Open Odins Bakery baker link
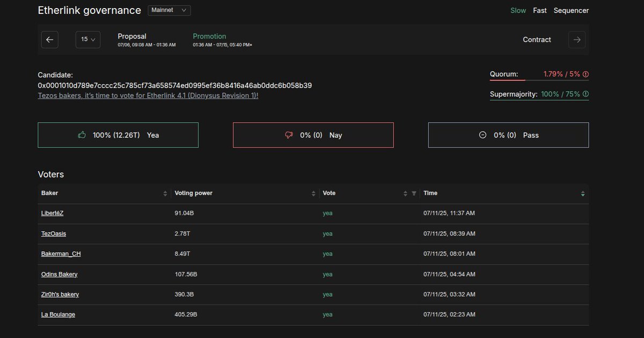 (60, 274)
